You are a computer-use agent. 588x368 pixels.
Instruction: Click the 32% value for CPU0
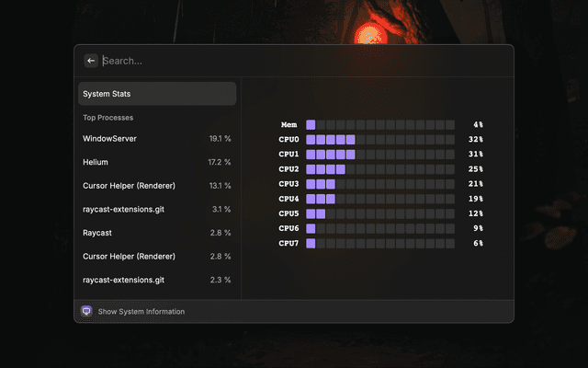tap(475, 140)
